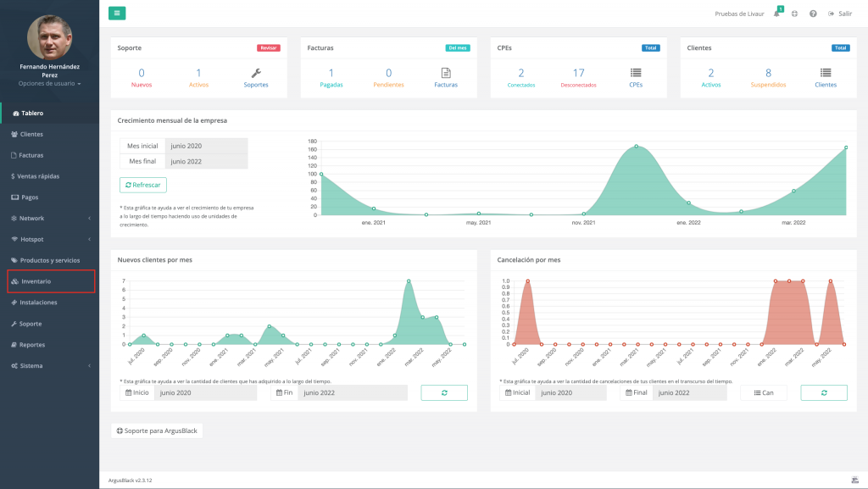Refresh the Nuevos clientes por mes chart

444,392
